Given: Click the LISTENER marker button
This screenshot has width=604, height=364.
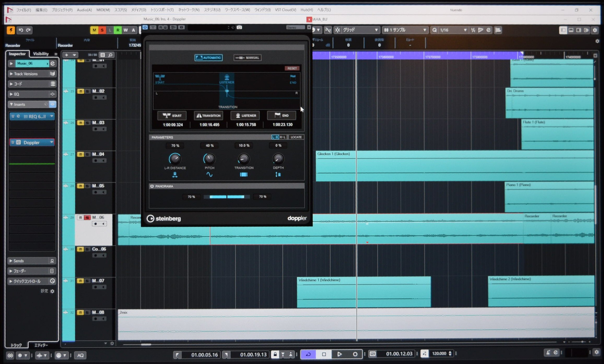Looking at the screenshot, I should [245, 116].
